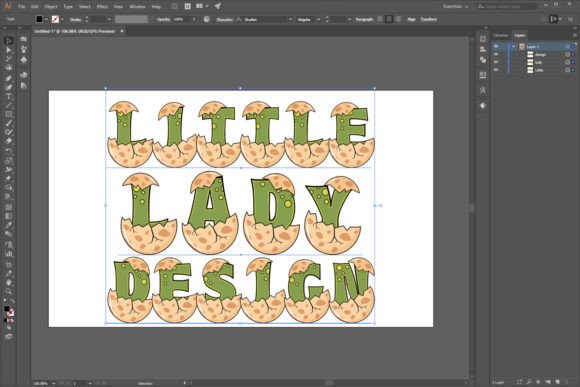Screen dimensions: 580x387
Task: Select the Pen tool
Action: 9,78
